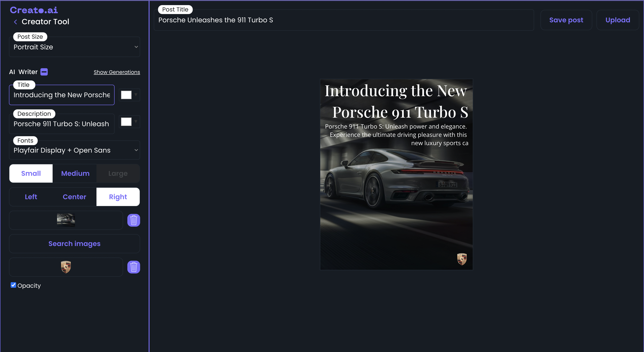Click into the Post Title field
The height and width of the screenshot is (352, 644).
click(x=344, y=20)
